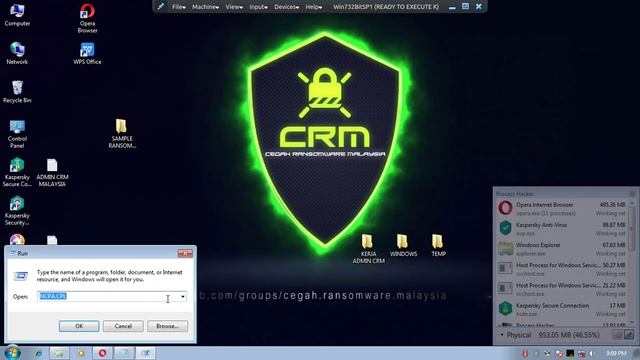
Task: Select the Network desktop icon
Action: pyautogui.click(x=17, y=53)
